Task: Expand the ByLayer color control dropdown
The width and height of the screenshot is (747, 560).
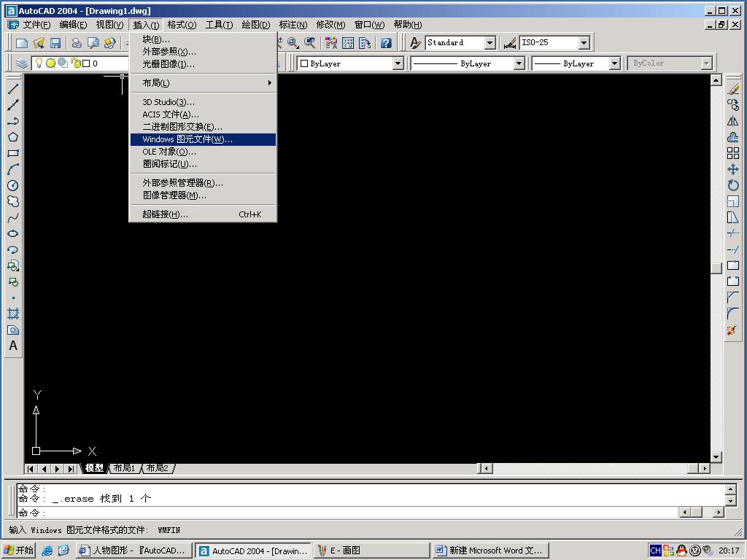Action: click(x=398, y=63)
